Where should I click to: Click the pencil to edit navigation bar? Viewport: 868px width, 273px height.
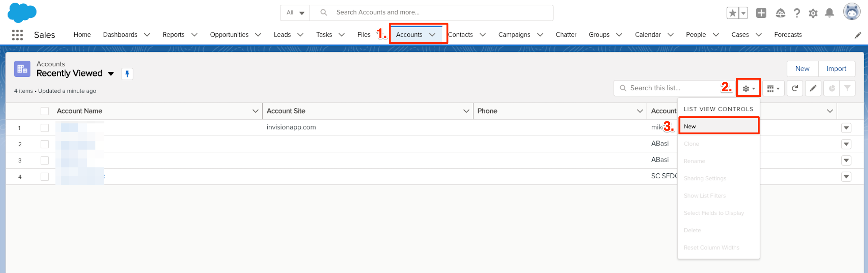(857, 35)
